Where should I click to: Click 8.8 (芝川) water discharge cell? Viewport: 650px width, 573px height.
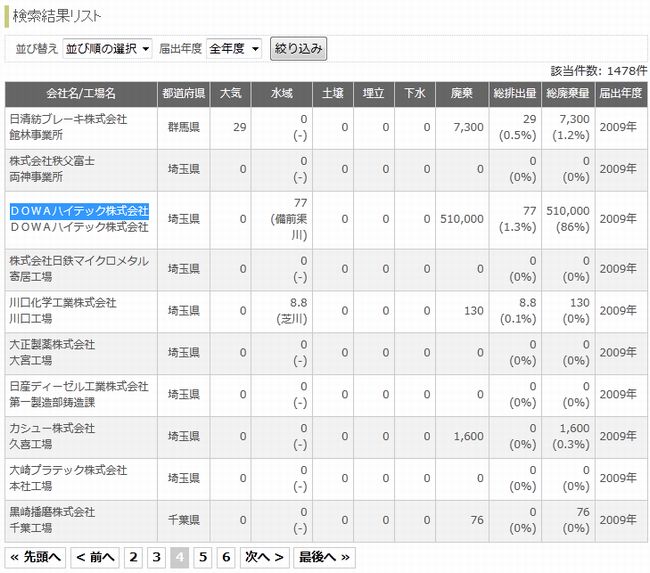click(281, 311)
